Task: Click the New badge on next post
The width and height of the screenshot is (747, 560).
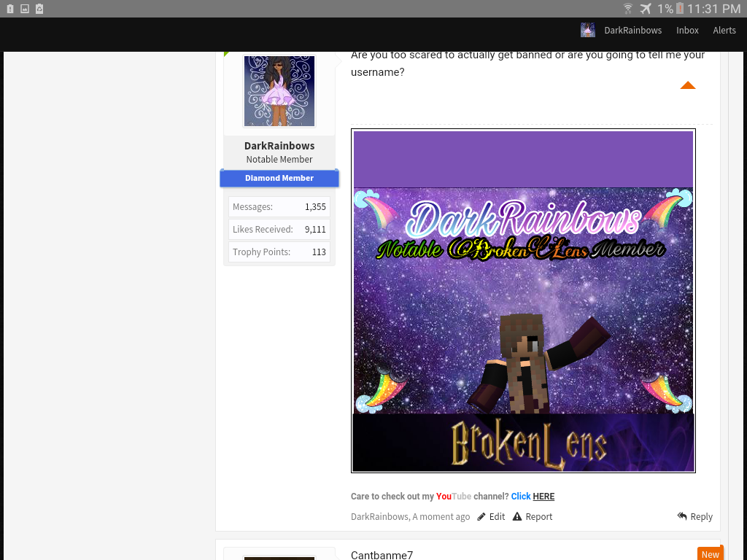Action: (710, 554)
